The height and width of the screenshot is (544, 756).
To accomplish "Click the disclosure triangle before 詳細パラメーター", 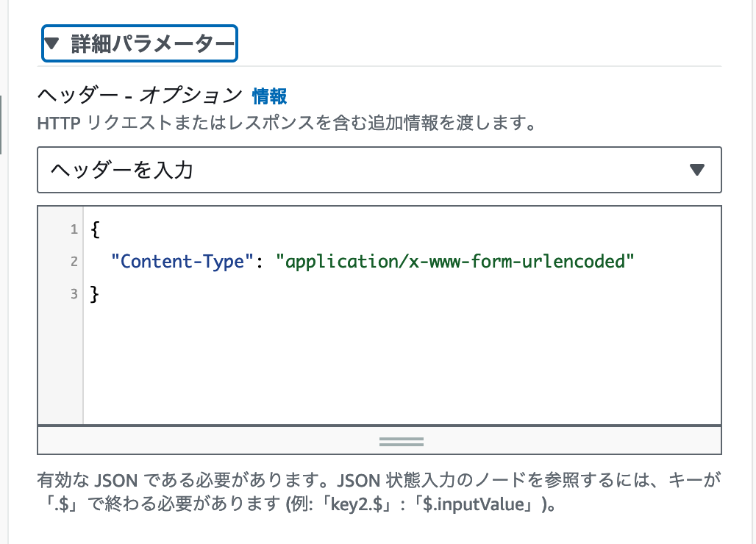I will tap(51, 43).
